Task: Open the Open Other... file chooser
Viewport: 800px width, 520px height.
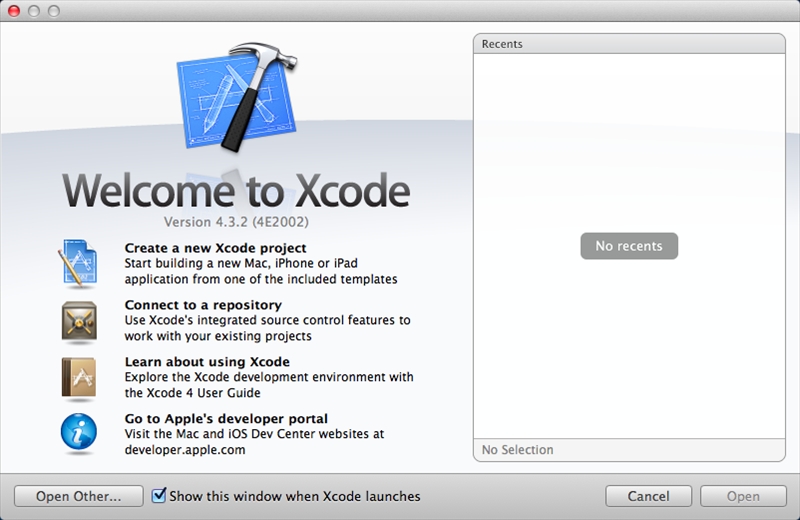Action: [79, 496]
